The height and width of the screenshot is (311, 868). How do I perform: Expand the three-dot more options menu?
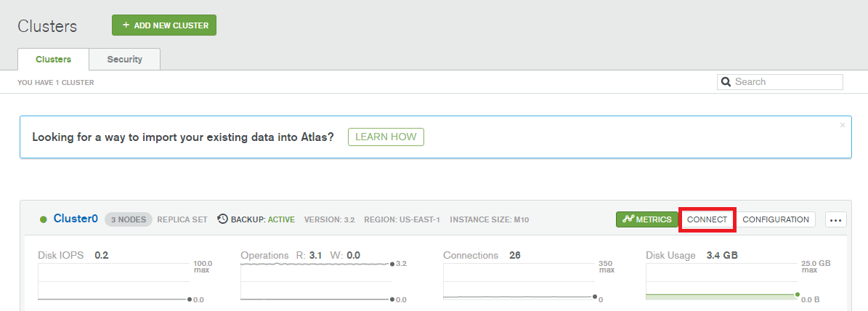coord(835,219)
